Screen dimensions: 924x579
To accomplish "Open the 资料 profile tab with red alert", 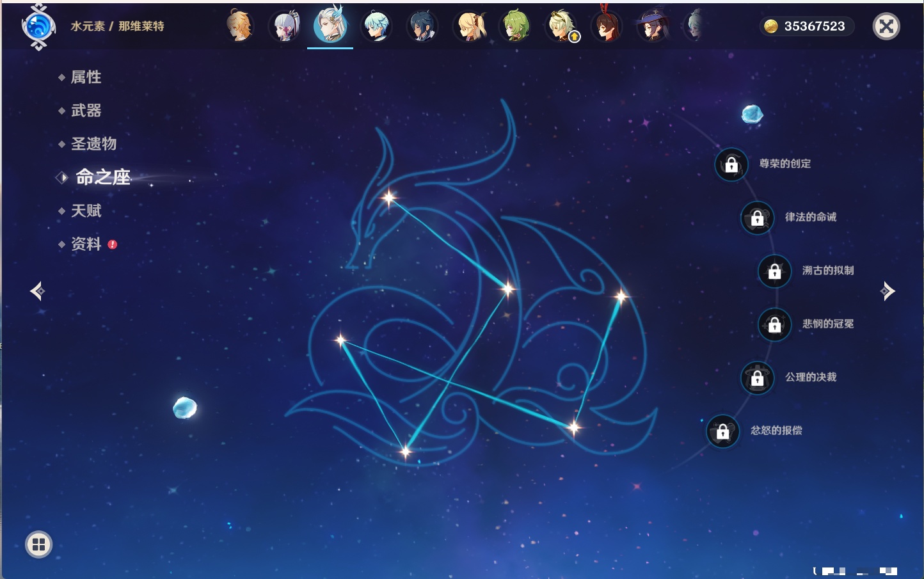I will pyautogui.click(x=86, y=244).
